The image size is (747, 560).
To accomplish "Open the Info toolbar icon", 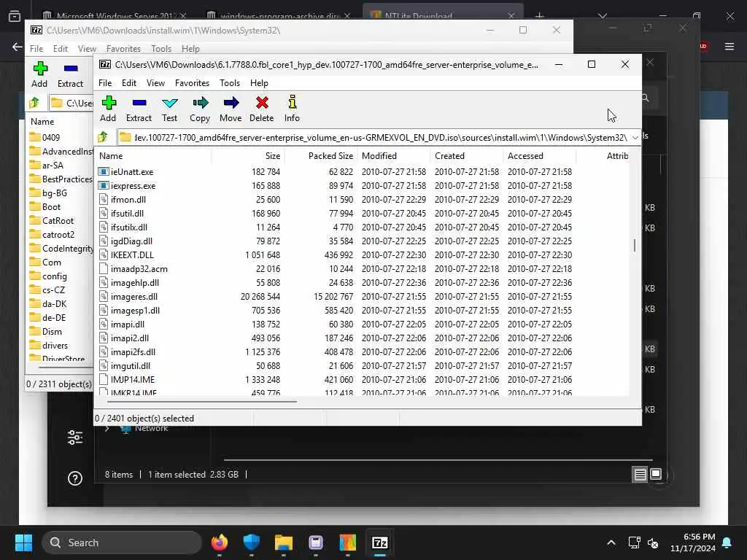I will (x=292, y=103).
